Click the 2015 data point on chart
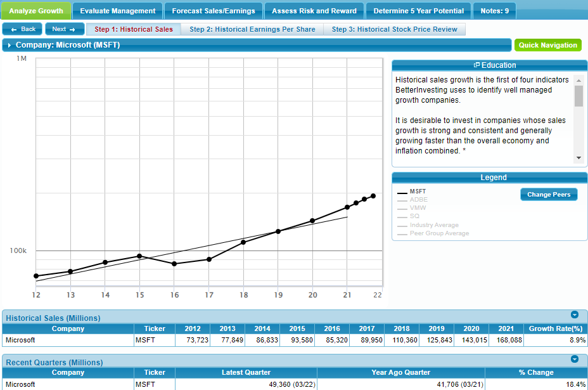The height and width of the screenshot is (390, 588). [x=139, y=256]
